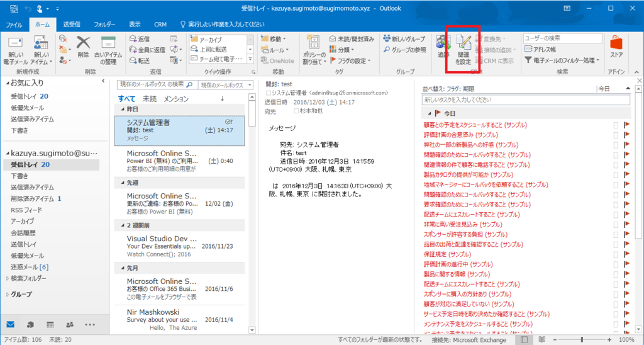Select 送信済みアイテム under kazuya.sugimoto account

point(32,187)
